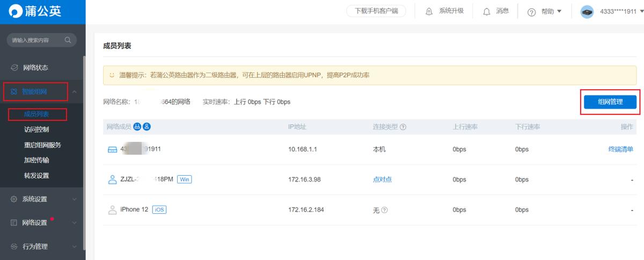
Task: Click the router filter icon beside 网络成员
Action: pyautogui.click(x=137, y=127)
